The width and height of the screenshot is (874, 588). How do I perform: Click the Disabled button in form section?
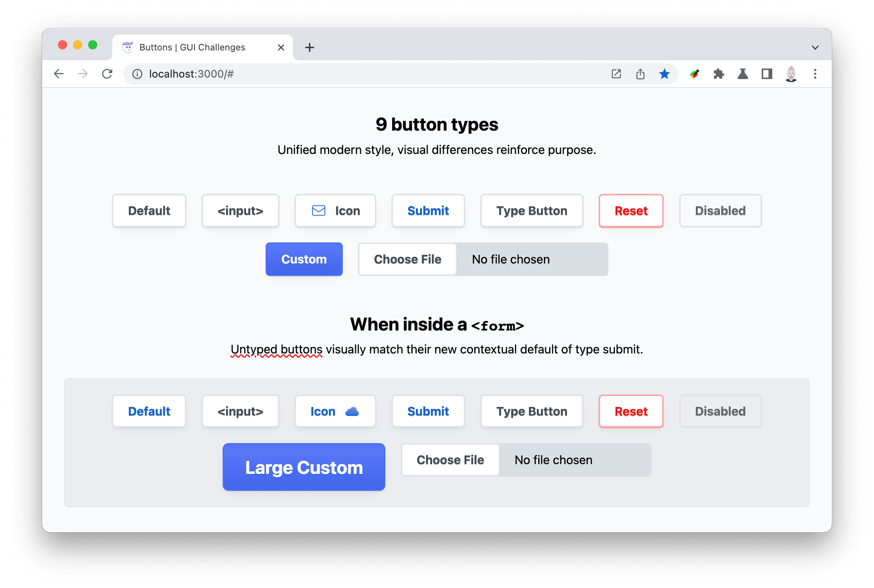(720, 411)
